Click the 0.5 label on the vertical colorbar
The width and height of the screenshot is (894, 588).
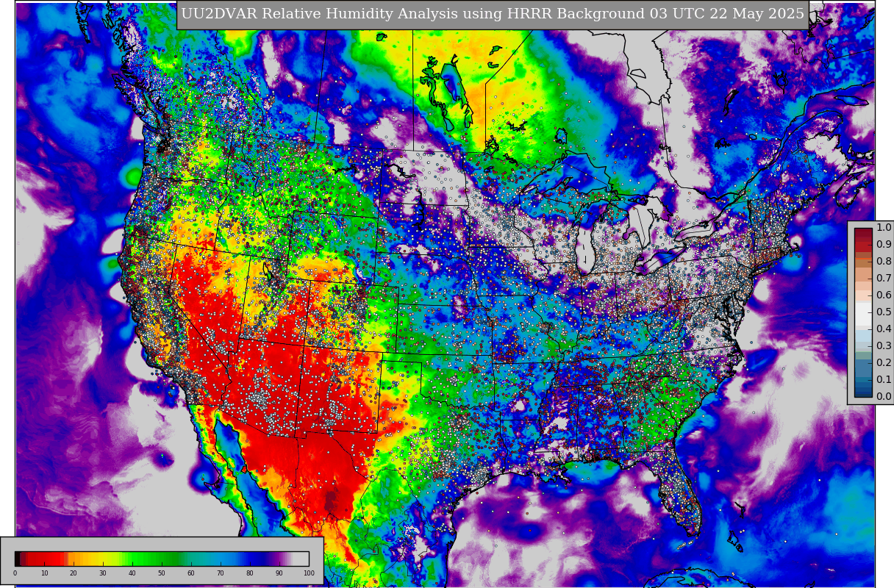point(884,312)
